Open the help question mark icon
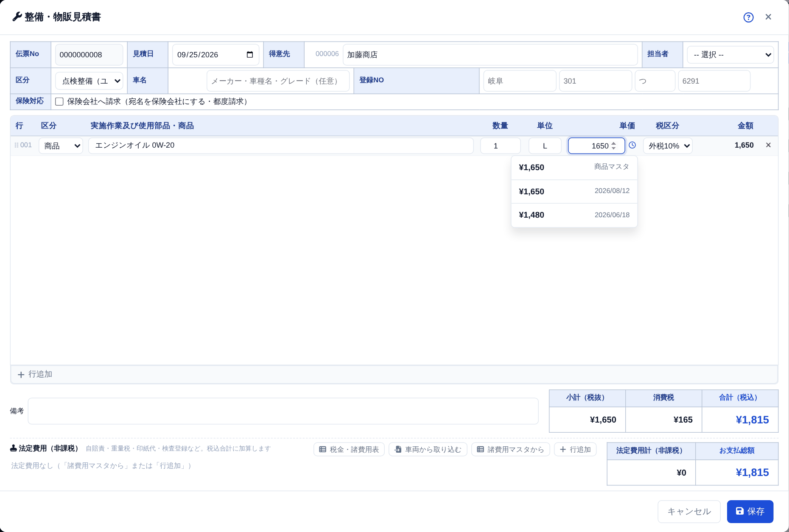The height and width of the screenshot is (532, 789). click(748, 17)
